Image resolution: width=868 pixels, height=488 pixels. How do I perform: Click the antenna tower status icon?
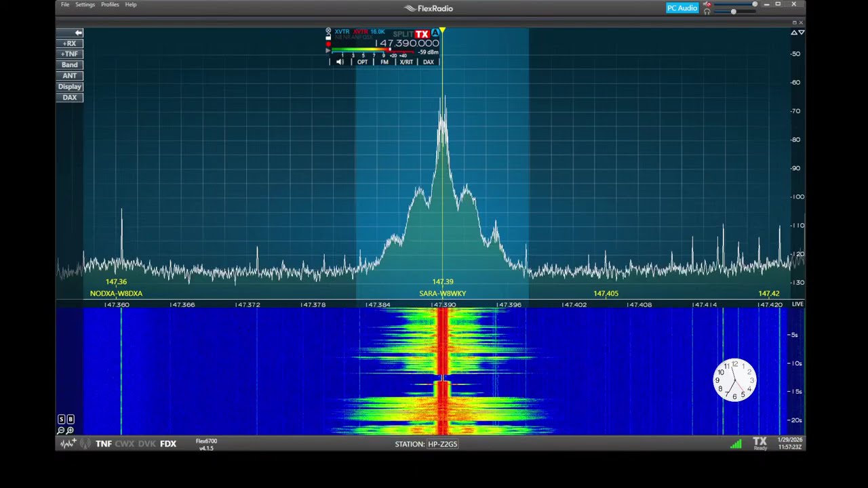(x=85, y=443)
